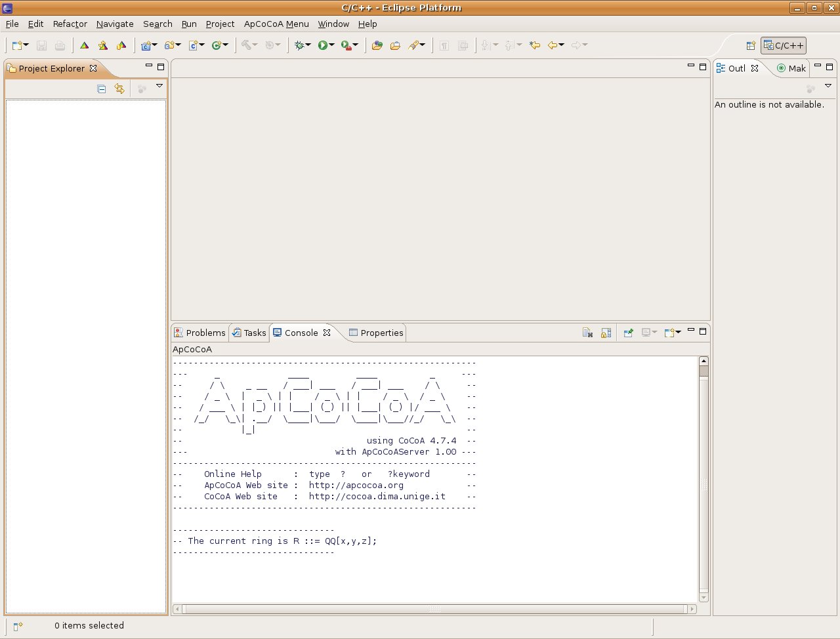The image size is (840, 639).
Task: Open the ApCoCoA Menu
Action: tap(276, 24)
